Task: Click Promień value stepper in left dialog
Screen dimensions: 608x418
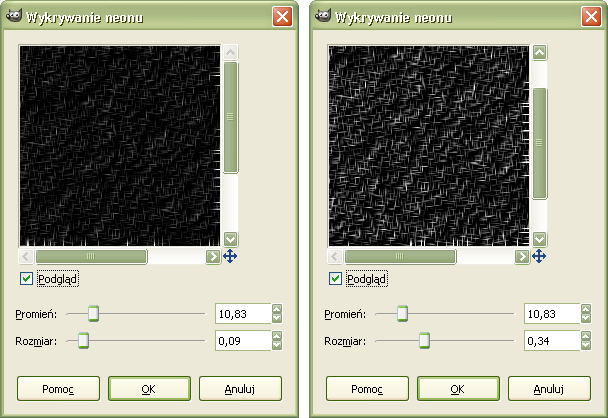Action: pos(277,314)
